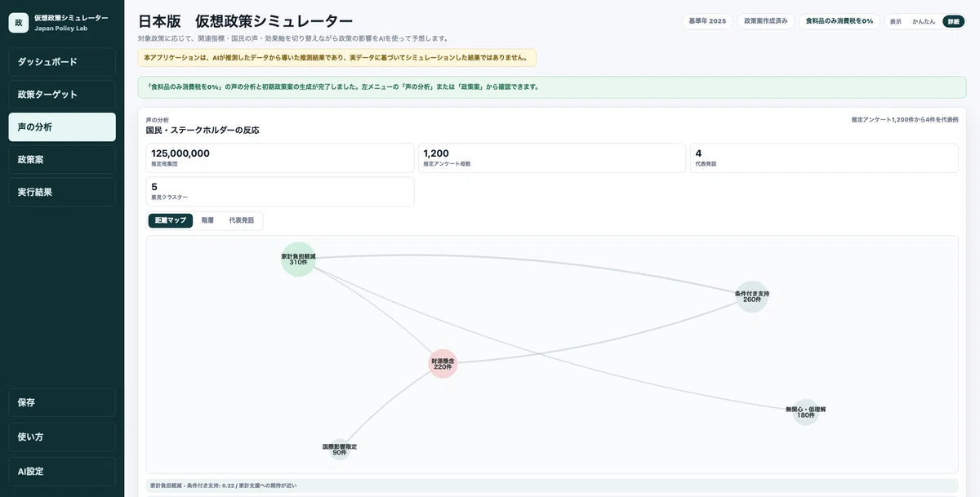Image resolution: width=980 pixels, height=497 pixels.
Task: Select the 財源懸念 220件 node
Action: [443, 364]
